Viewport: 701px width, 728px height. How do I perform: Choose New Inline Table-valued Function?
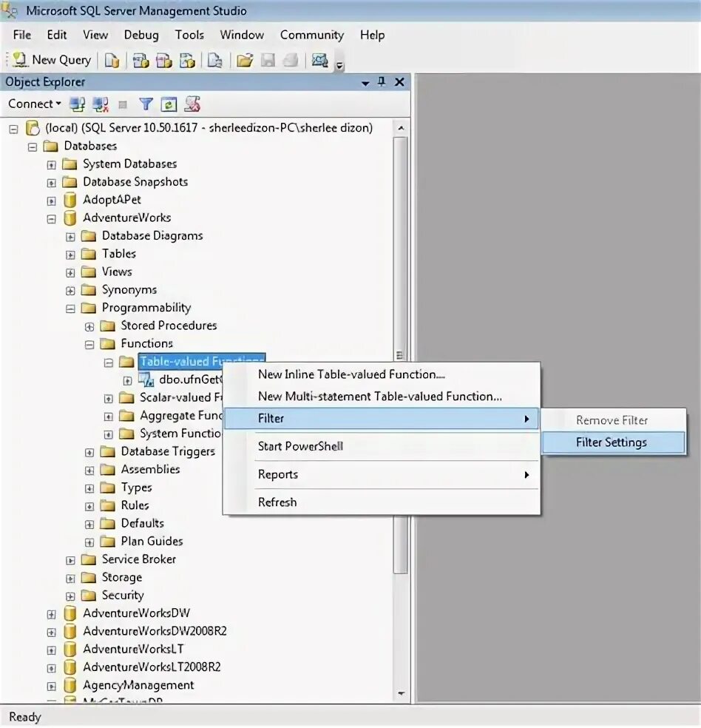[382, 374]
